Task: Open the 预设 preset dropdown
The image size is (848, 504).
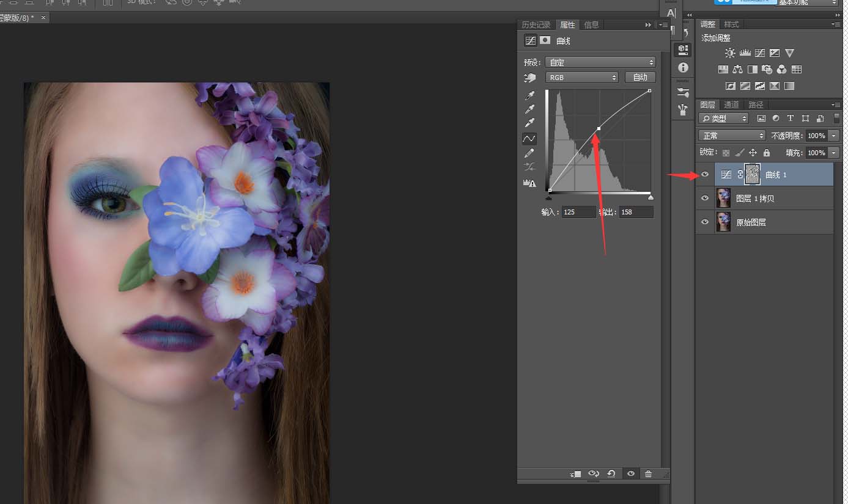Action: click(600, 62)
